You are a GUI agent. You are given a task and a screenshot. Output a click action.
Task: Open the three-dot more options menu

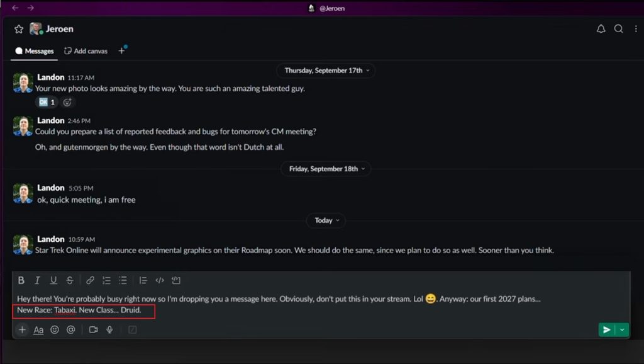tap(636, 29)
